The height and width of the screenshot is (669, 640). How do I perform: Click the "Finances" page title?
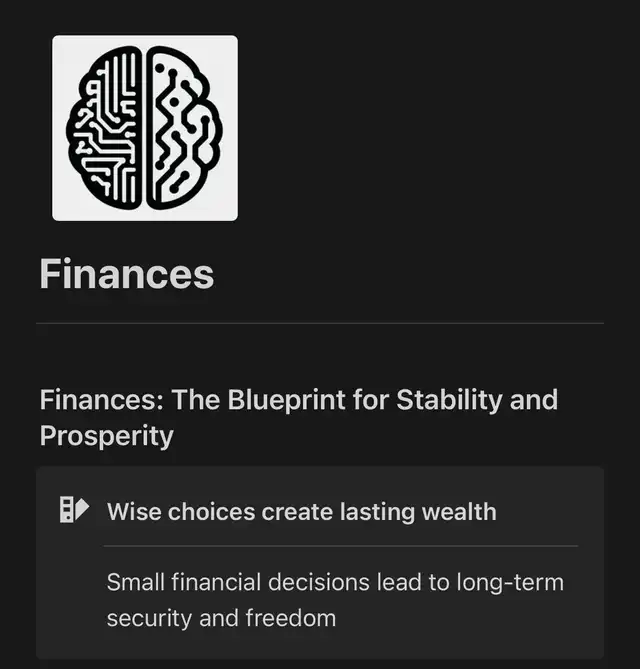tap(127, 274)
